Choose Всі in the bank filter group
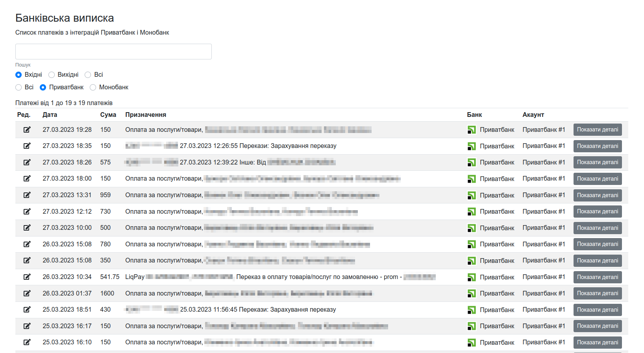 point(19,87)
